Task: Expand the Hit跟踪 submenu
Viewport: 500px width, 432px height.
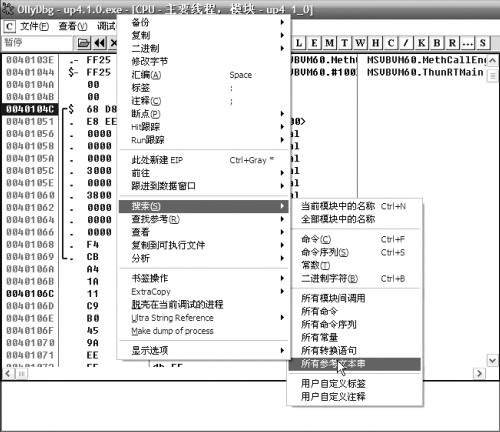Action: [x=203, y=127]
